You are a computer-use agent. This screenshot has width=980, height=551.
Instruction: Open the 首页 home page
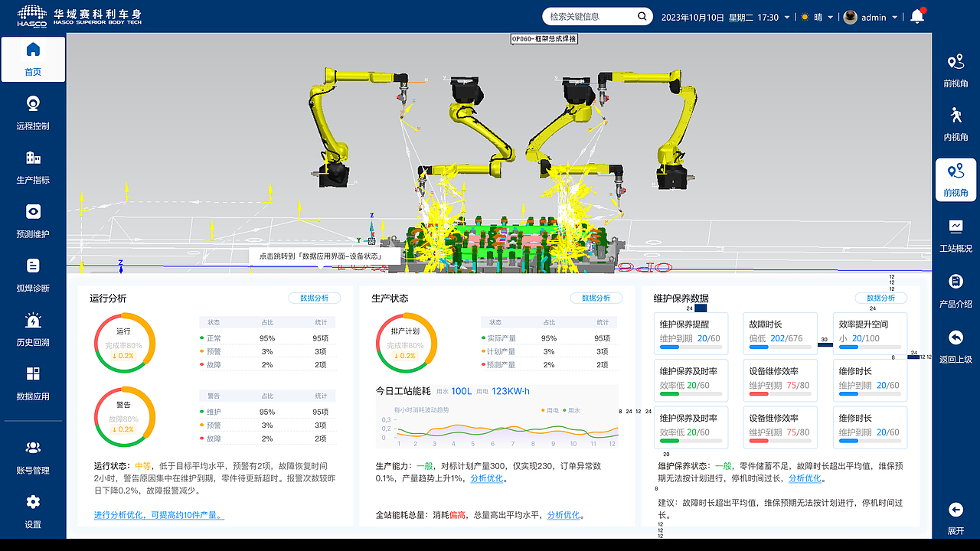click(33, 60)
